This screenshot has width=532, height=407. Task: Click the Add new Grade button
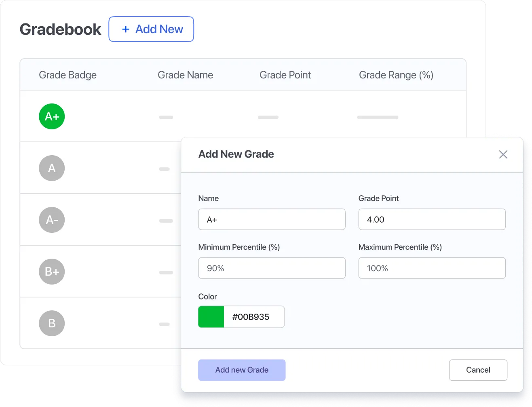pyautogui.click(x=242, y=370)
